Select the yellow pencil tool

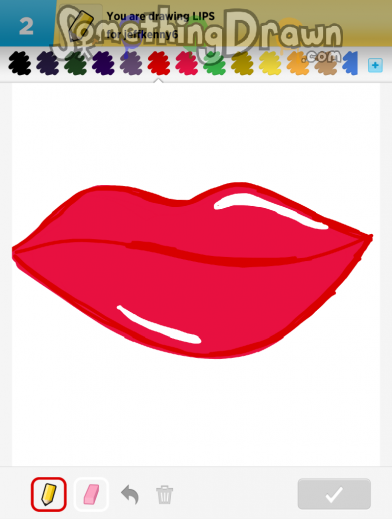tap(49, 494)
